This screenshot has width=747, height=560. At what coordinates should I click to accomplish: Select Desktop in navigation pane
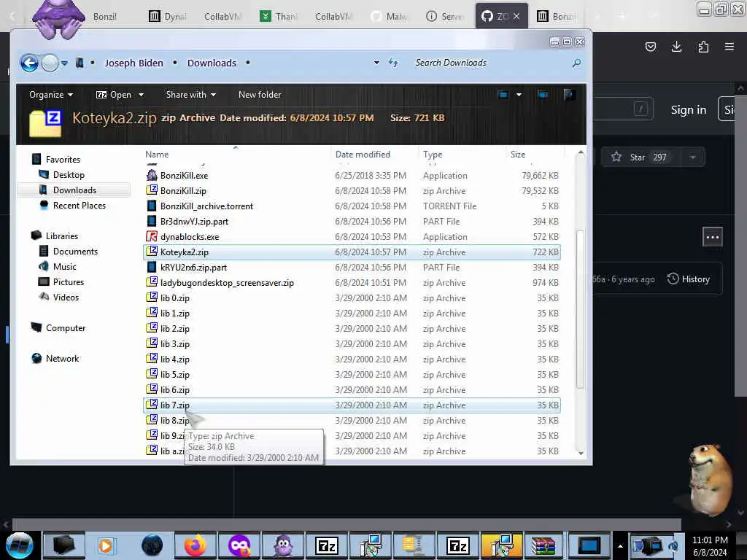pos(69,175)
